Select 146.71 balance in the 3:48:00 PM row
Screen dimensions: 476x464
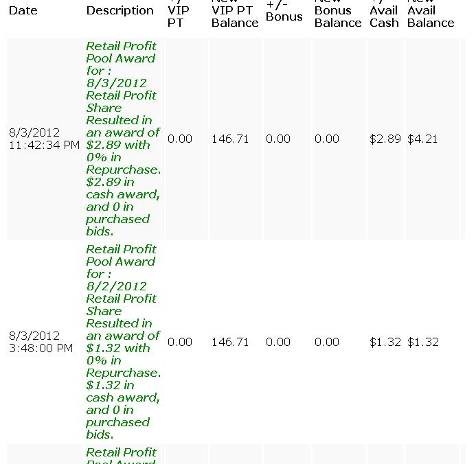click(230, 342)
